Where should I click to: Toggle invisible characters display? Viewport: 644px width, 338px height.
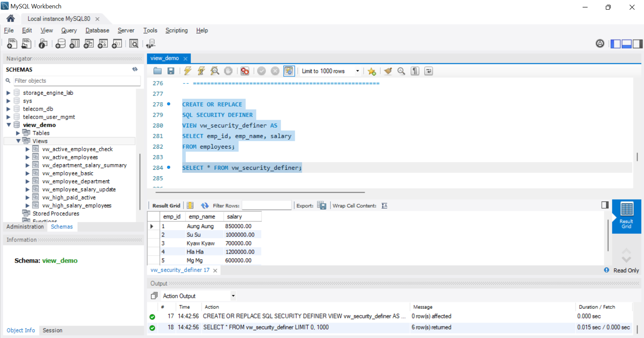point(415,71)
